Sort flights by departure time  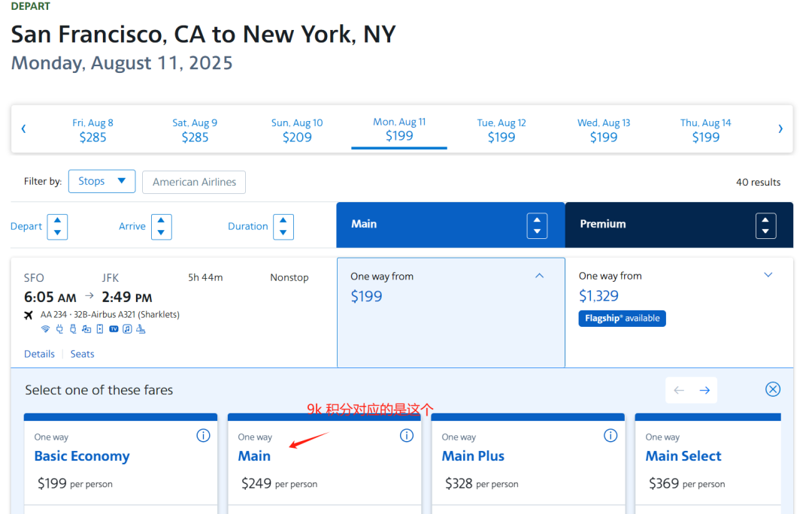57,227
